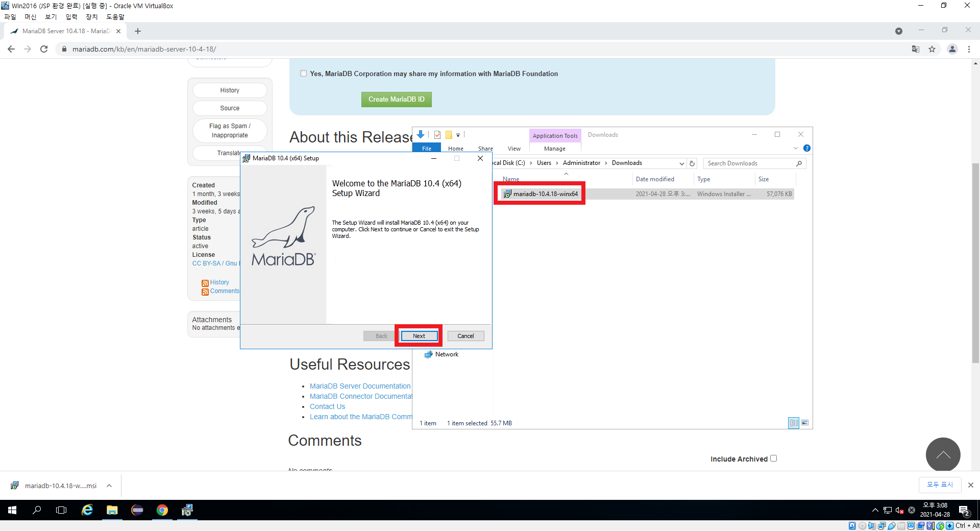Open the History RSS feed link
Screen dimensions: 980x531
click(x=219, y=282)
